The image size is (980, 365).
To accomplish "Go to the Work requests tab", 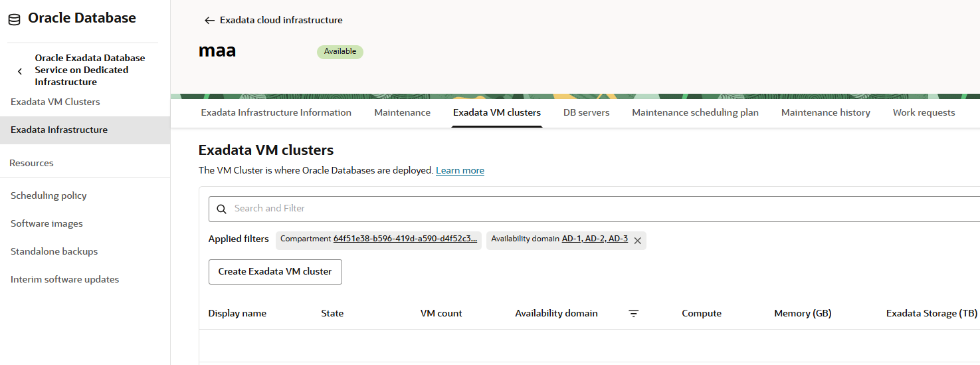I will point(924,112).
